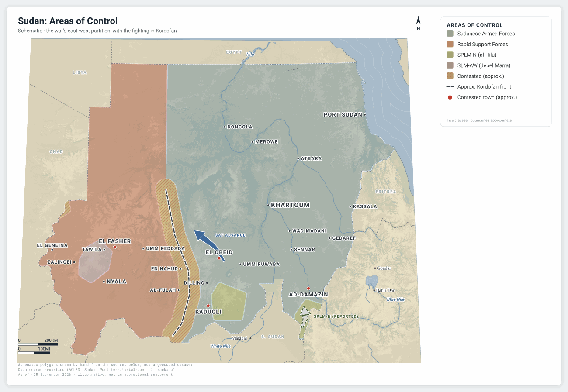The height and width of the screenshot is (392, 568).
Task: Click the GEDAREF town label
Action: [x=344, y=238]
